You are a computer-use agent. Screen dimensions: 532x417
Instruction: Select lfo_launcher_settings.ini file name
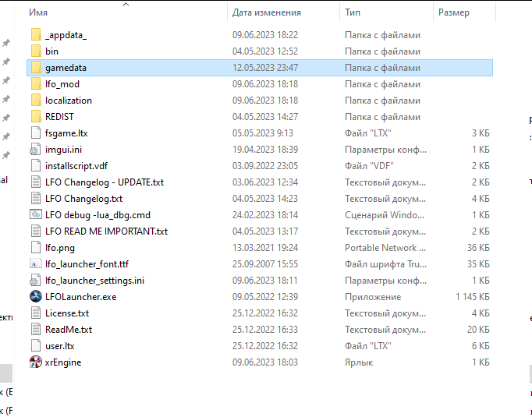tap(94, 281)
